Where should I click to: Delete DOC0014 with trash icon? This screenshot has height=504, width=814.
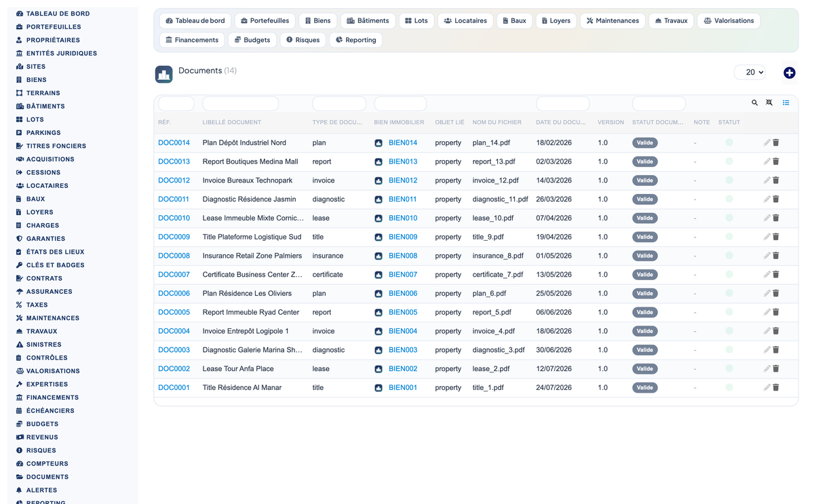pos(776,142)
